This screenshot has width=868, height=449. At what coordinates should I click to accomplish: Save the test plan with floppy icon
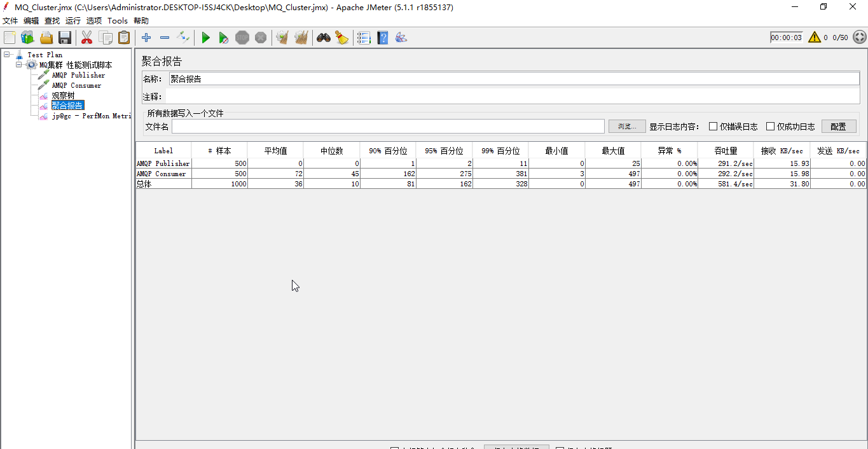65,38
